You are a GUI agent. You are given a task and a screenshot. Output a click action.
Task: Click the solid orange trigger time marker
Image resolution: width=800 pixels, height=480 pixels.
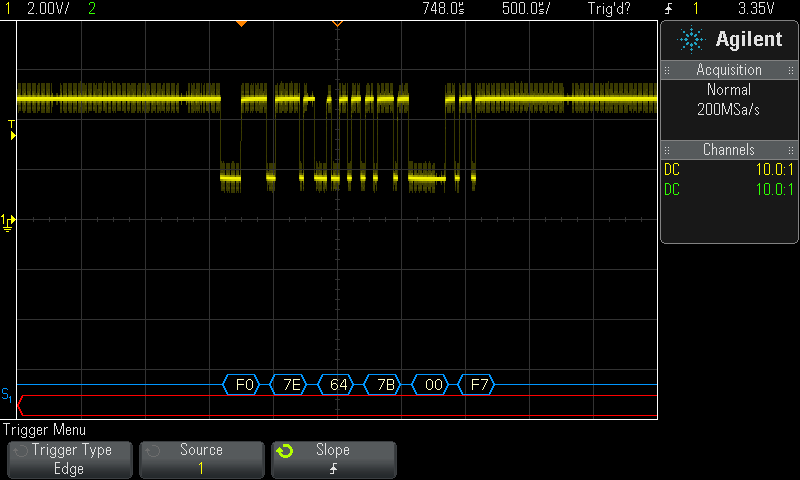[x=240, y=22]
